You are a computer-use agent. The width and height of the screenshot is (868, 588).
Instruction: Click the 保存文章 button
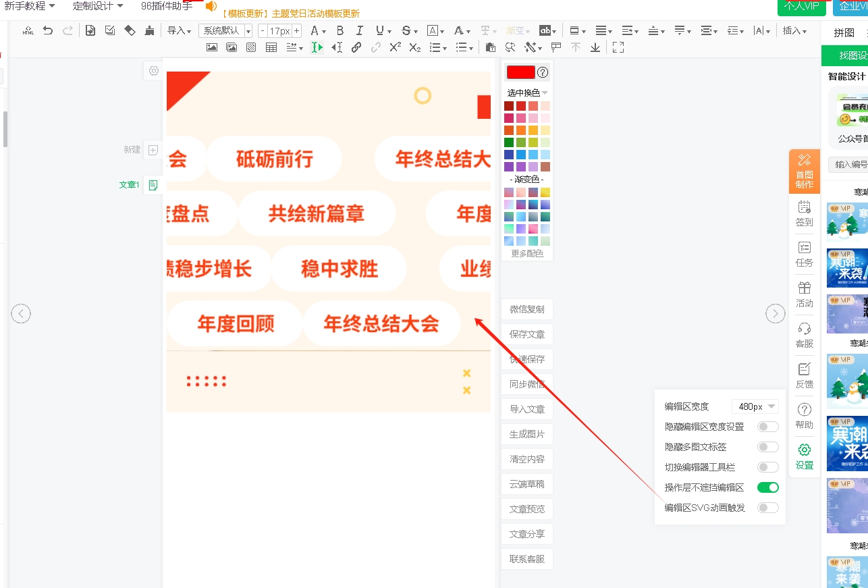tap(527, 334)
